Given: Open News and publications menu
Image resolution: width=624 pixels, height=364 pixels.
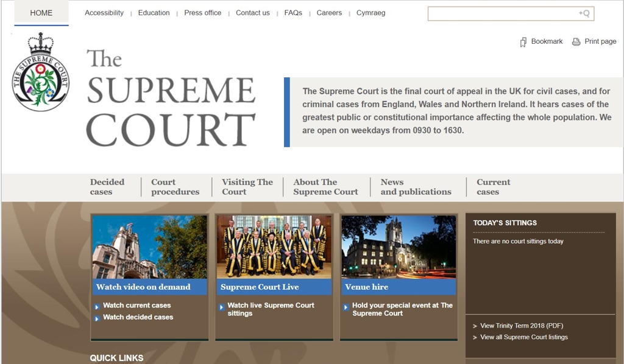Looking at the screenshot, I should tap(416, 187).
